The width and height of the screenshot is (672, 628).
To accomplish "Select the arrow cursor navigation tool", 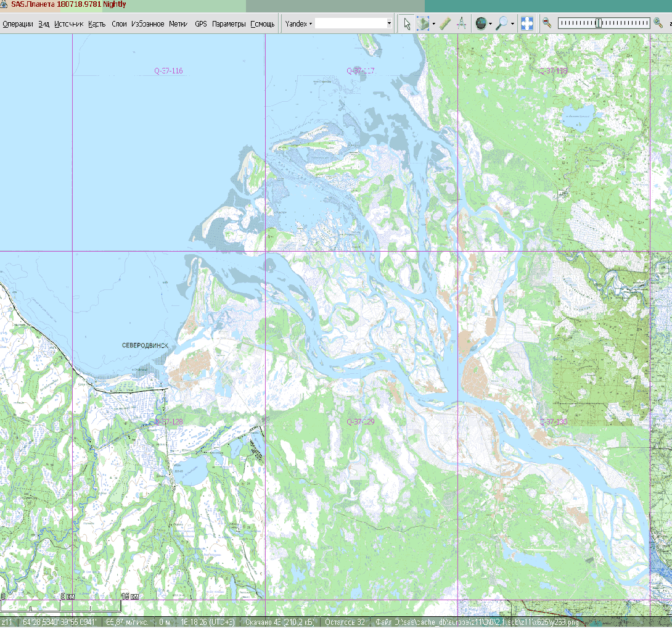I will pyautogui.click(x=407, y=23).
